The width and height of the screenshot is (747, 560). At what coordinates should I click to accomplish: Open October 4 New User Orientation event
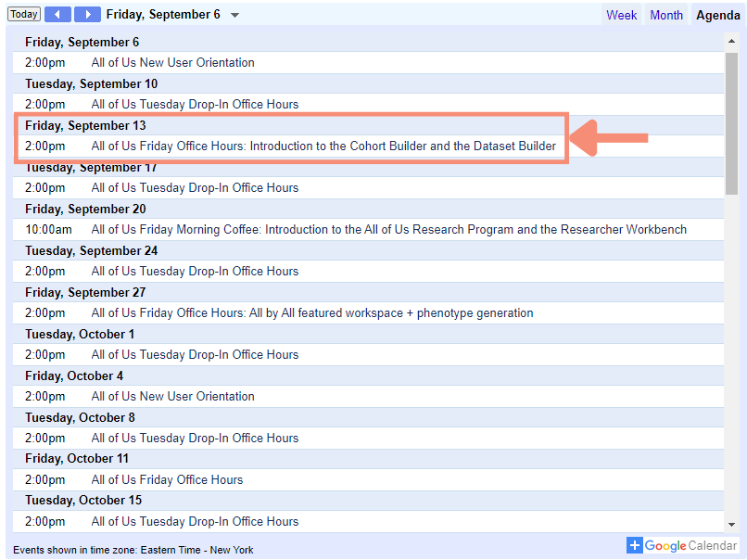point(173,397)
